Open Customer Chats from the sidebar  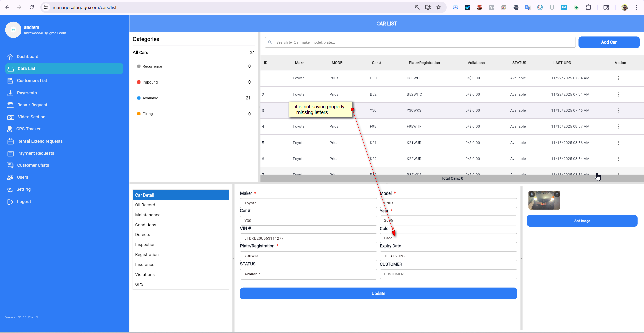click(x=33, y=165)
